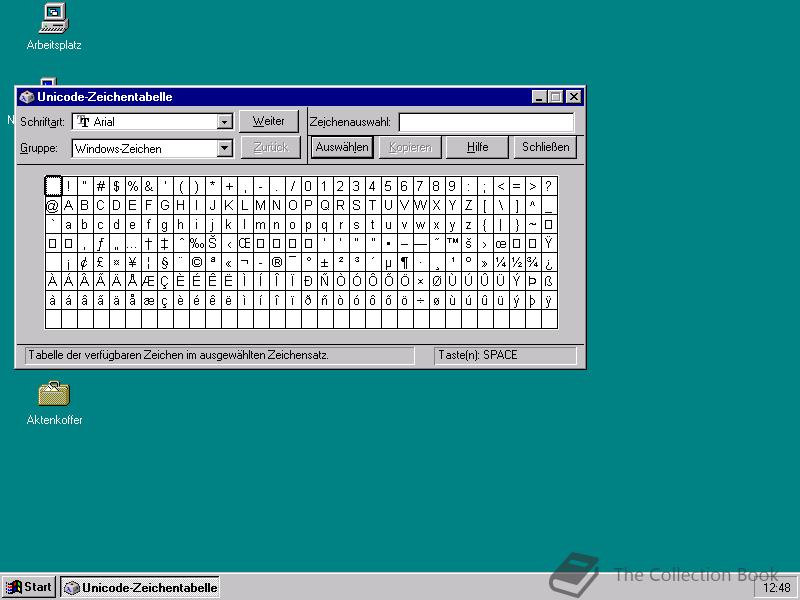Select the # character cell
The height and width of the screenshot is (600, 800).
[101, 186]
